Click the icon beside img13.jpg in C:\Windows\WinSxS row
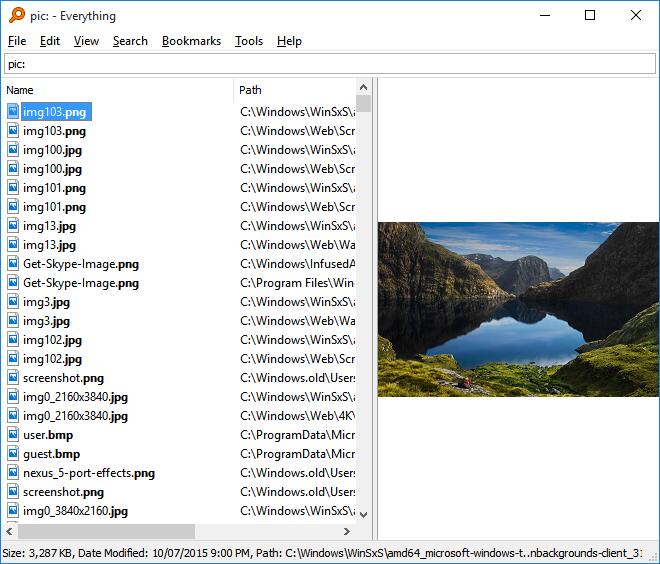This screenshot has height=564, width=660. [x=13, y=226]
